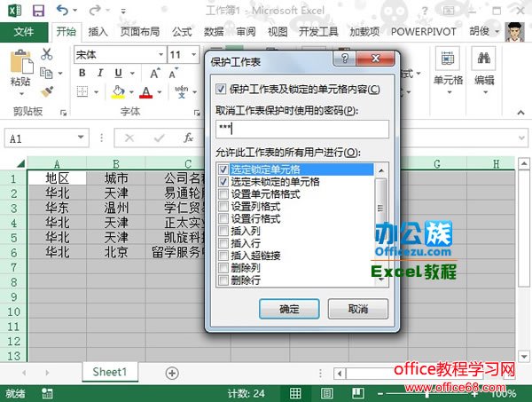This screenshot has width=532, height=402.
Task: Click the zoom slider in status bar
Action: (427, 394)
